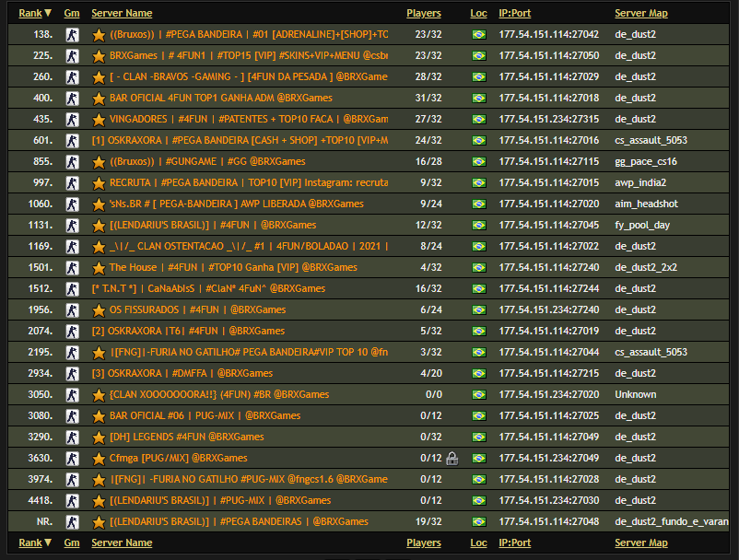
Task: Click the IP:Port column header
Action: pos(514,13)
